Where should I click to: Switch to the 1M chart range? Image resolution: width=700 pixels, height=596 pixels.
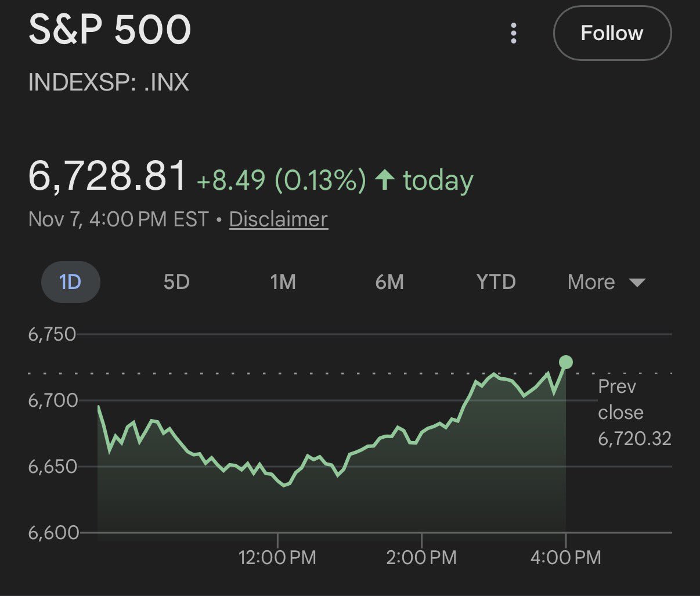[283, 282]
